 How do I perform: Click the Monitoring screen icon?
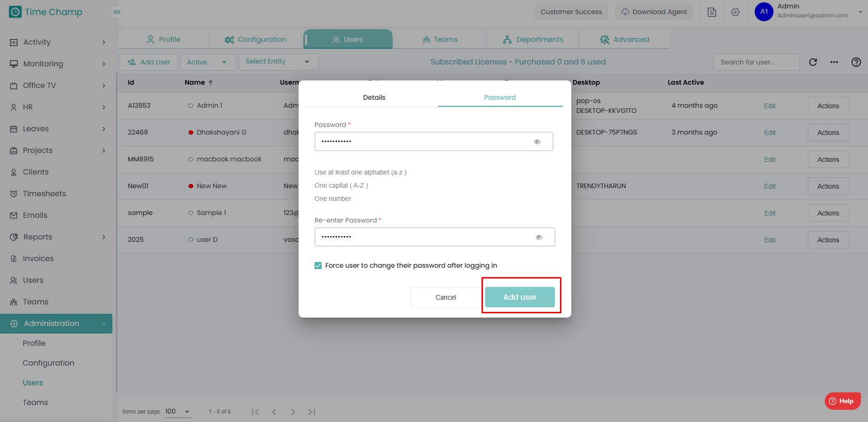click(14, 64)
